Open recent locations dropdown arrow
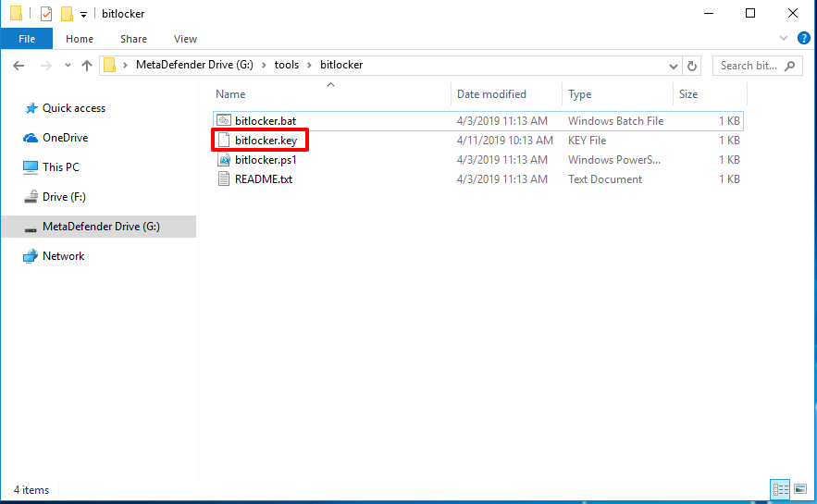The width and height of the screenshot is (817, 504). [x=68, y=66]
